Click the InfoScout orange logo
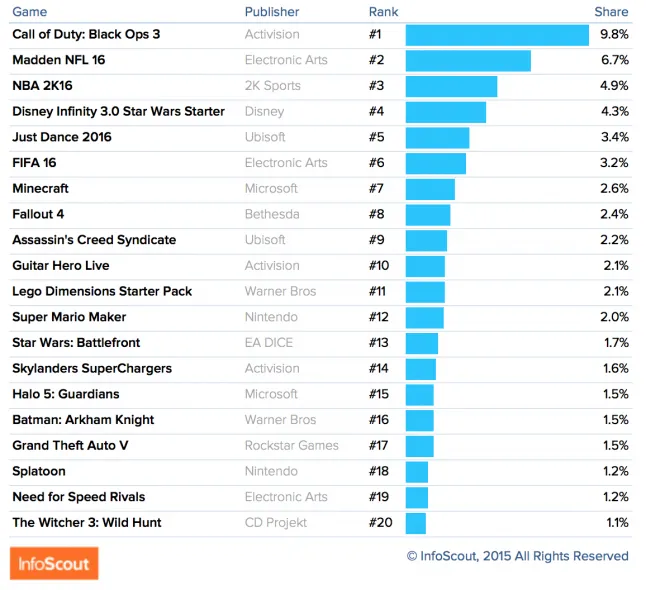 54,563
